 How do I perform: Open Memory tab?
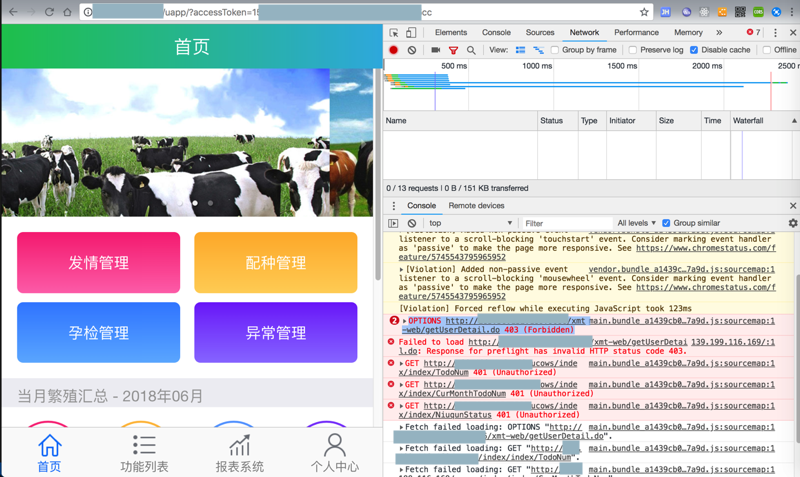688,33
